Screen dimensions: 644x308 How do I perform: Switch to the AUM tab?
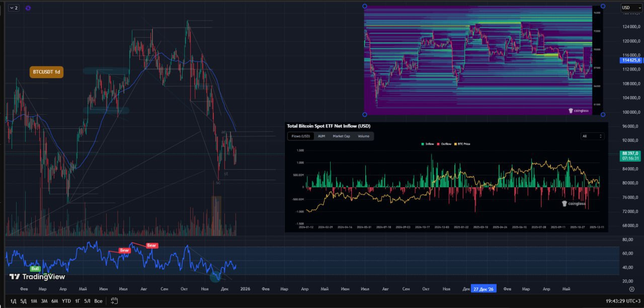pyautogui.click(x=322, y=136)
